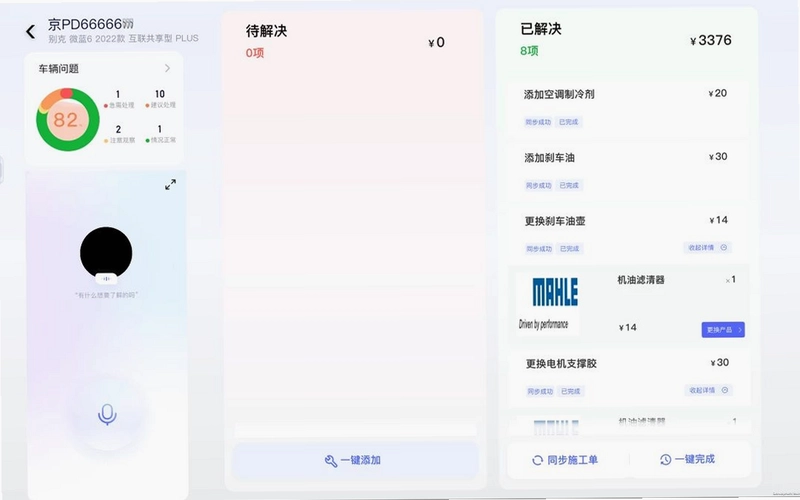The height and width of the screenshot is (500, 800).
Task: Click the 82 score health ring
Action: (67, 120)
